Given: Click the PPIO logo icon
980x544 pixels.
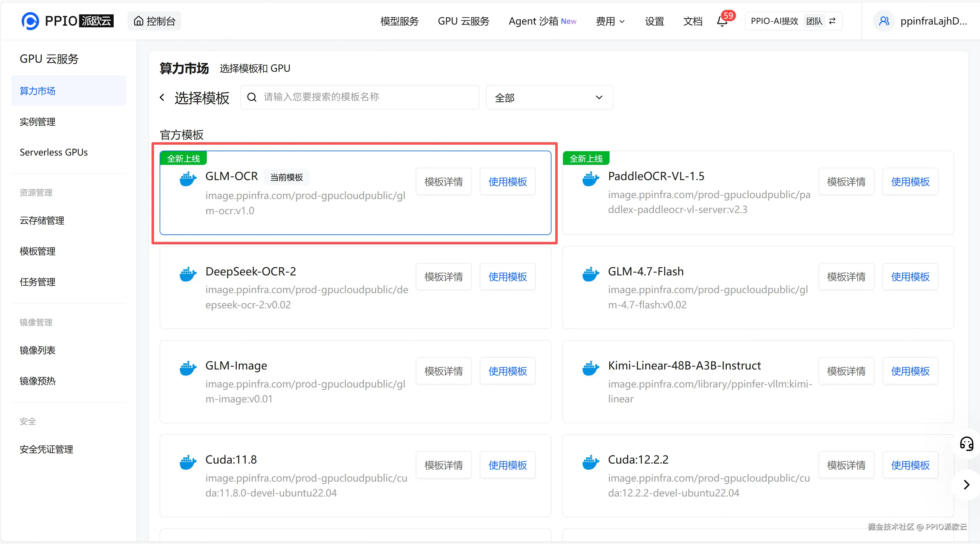Looking at the screenshot, I should tap(30, 21).
